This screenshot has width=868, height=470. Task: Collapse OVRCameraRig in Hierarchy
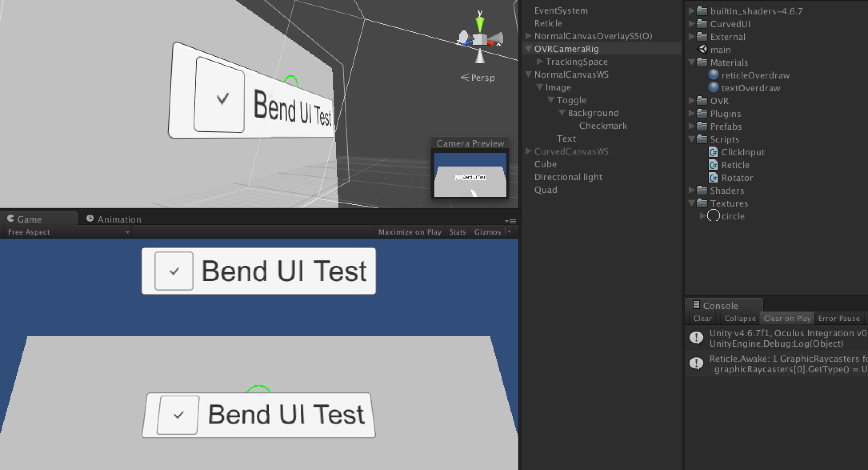528,49
